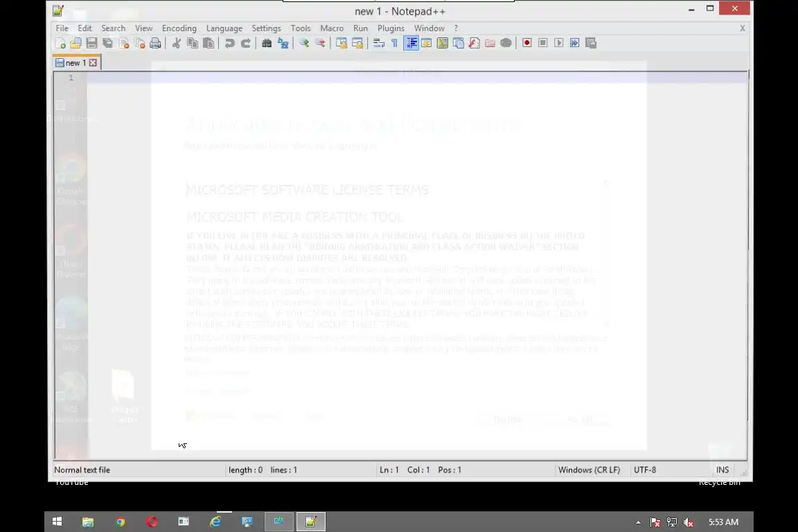Click 'Normal text file' in status bar
798x532 pixels.
tap(82, 470)
